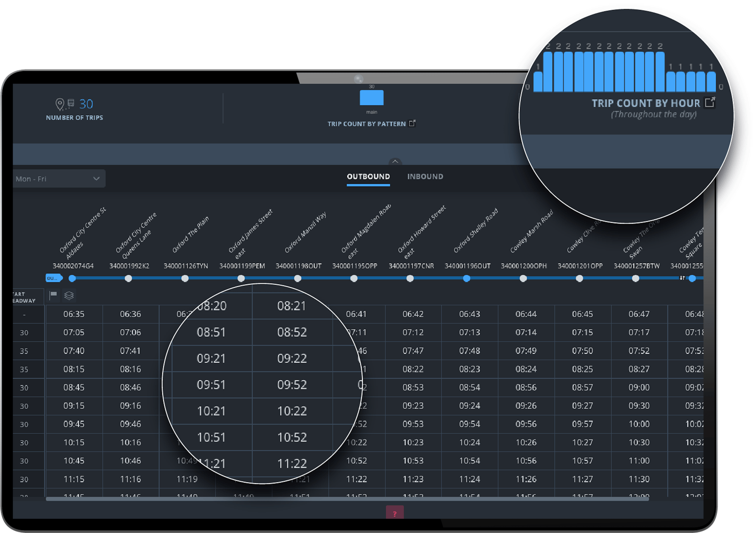Image resolution: width=756 pixels, height=533 pixels.
Task: Click the Number of Trips location pin icon
Action: pyautogui.click(x=59, y=102)
